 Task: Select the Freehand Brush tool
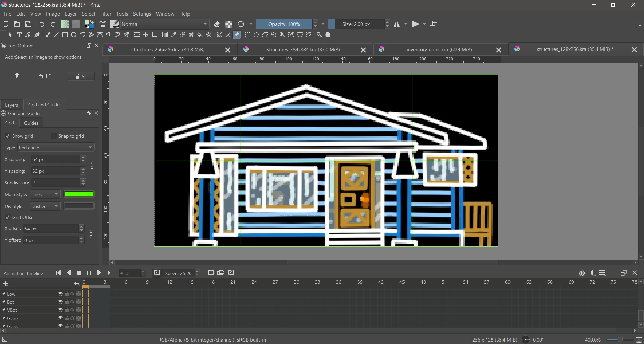48,35
